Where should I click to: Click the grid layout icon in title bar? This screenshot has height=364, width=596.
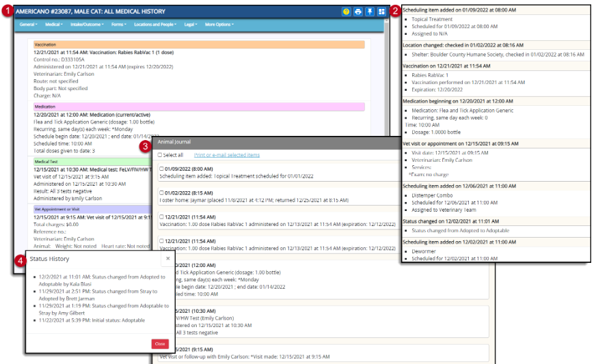tap(381, 12)
